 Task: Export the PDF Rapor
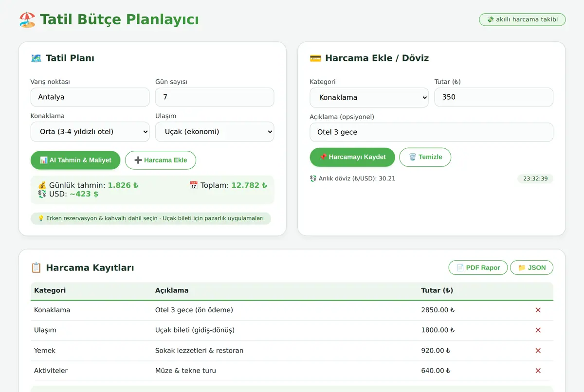(x=478, y=267)
